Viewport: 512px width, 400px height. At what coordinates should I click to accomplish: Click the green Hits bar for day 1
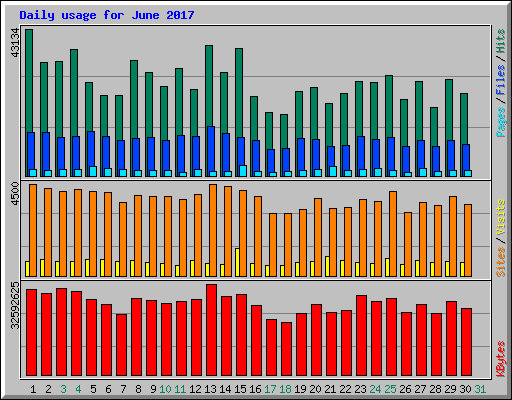coord(29,80)
